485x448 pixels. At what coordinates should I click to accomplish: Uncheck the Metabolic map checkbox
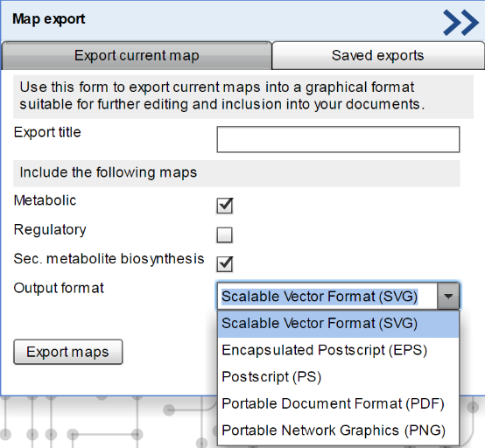225,206
